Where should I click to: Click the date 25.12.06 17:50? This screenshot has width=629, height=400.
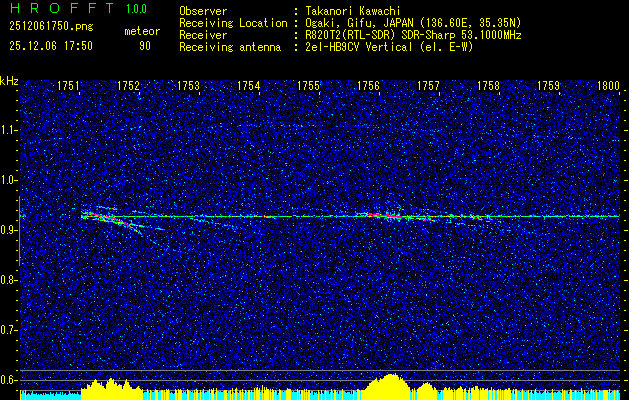tap(51, 46)
